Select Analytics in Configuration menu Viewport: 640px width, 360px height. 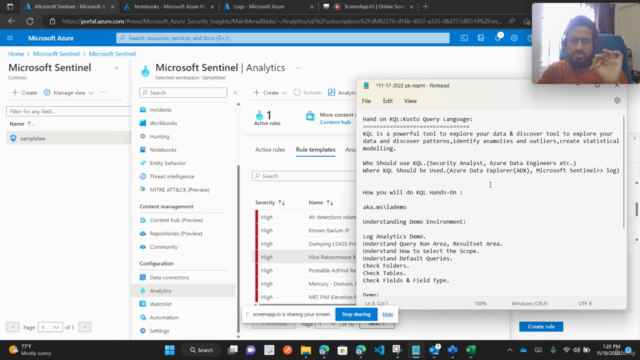point(160,291)
